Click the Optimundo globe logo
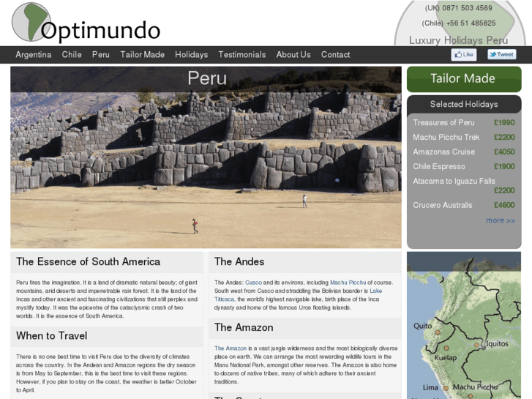The height and width of the screenshot is (399, 532). point(31,22)
